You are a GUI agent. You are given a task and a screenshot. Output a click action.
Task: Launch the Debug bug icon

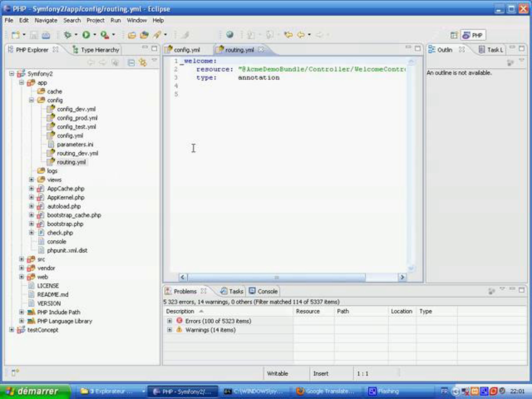[67, 35]
